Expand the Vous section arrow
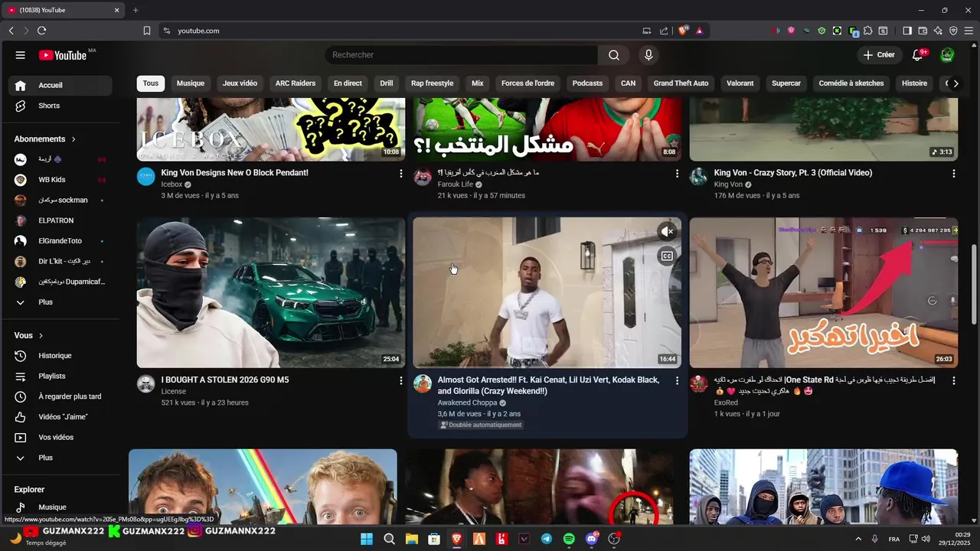The image size is (980, 551). coord(41,336)
